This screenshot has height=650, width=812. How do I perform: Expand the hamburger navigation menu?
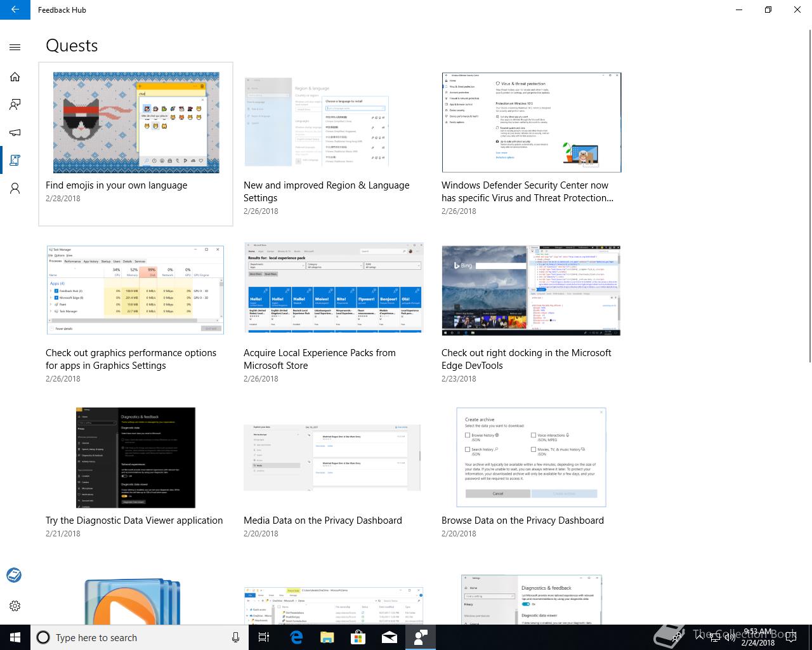point(15,47)
